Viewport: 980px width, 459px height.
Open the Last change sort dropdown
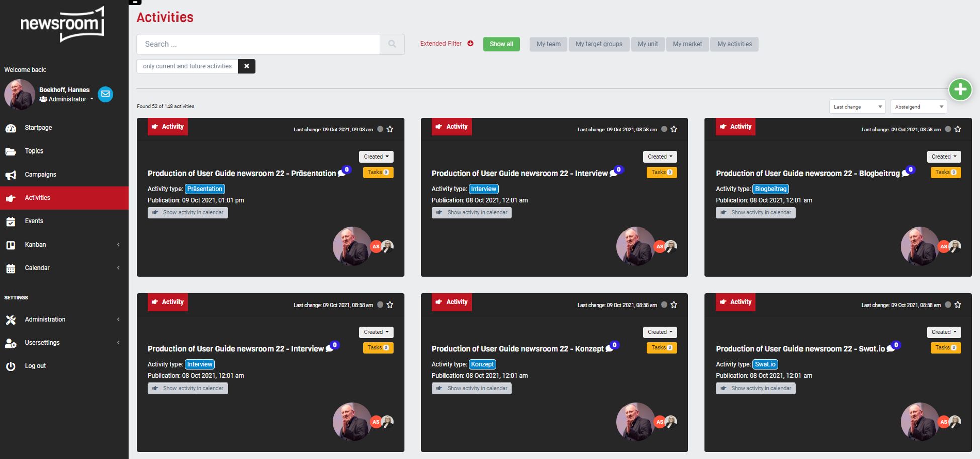[x=857, y=107]
